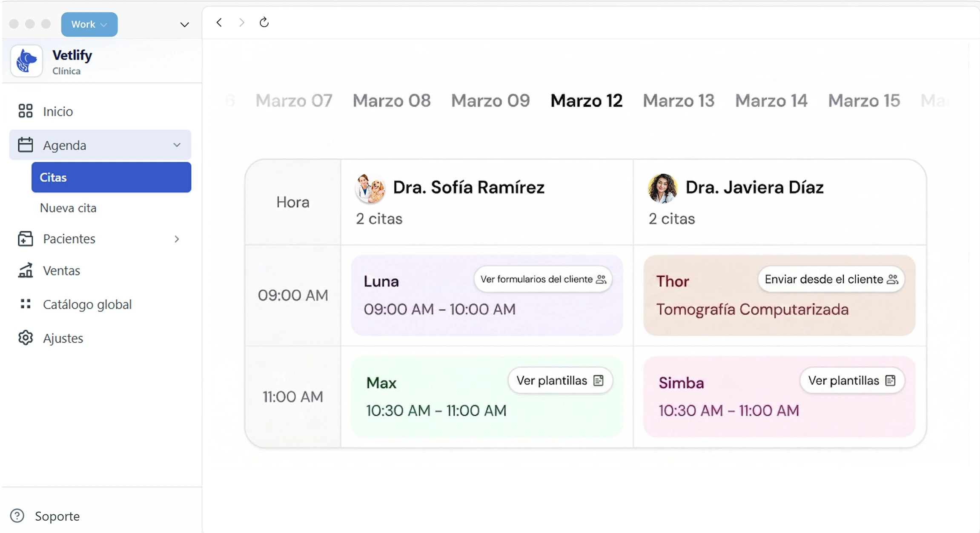
Task: Click Ver plantillas on Simba's appointment
Action: tap(852, 380)
